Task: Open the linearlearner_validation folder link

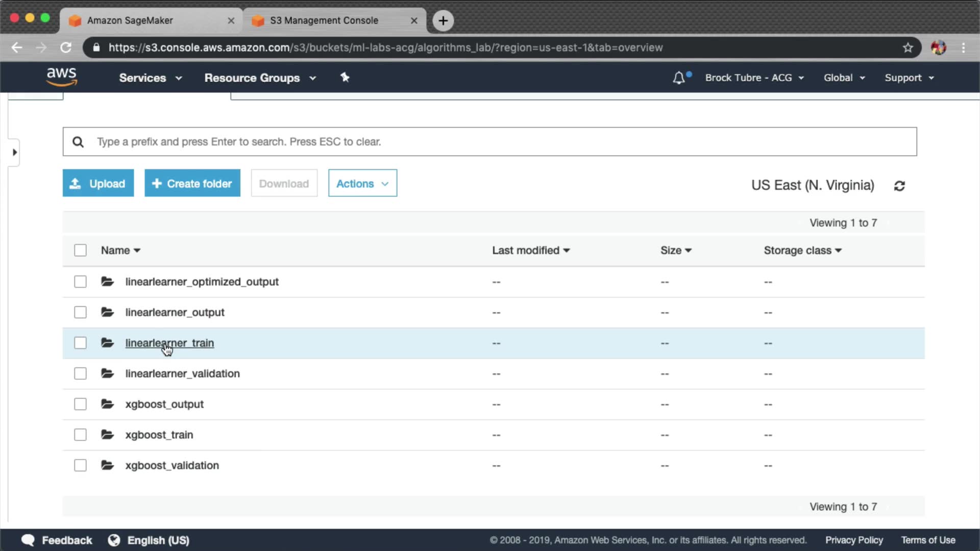Action: pyautogui.click(x=182, y=373)
